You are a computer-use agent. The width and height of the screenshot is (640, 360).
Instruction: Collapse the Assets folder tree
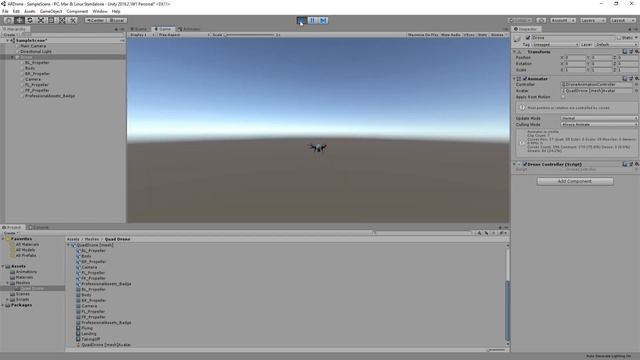(x=3, y=266)
